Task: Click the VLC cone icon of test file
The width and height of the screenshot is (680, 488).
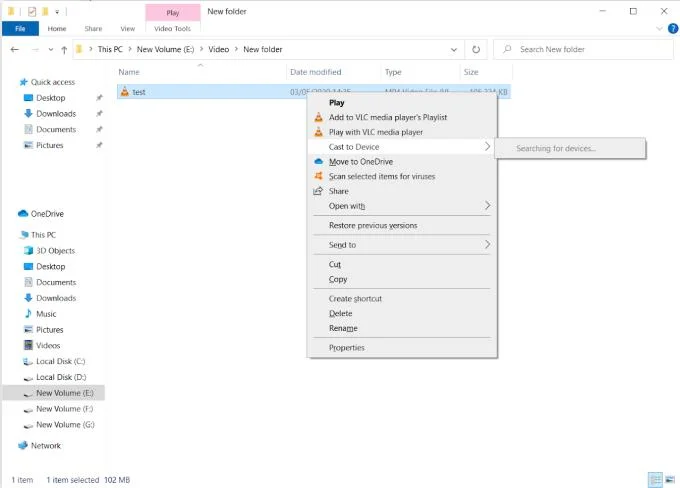Action: pos(125,92)
